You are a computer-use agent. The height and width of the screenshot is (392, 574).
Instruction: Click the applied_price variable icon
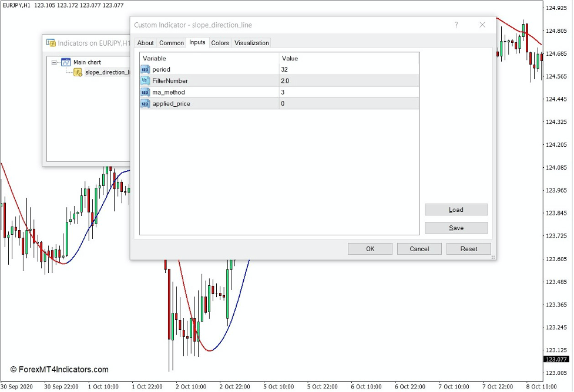(x=145, y=104)
